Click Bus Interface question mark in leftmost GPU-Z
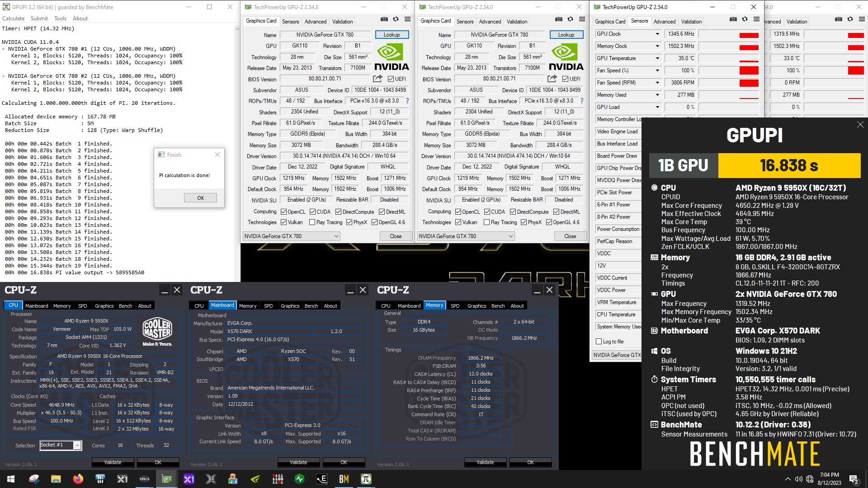 pos(407,101)
